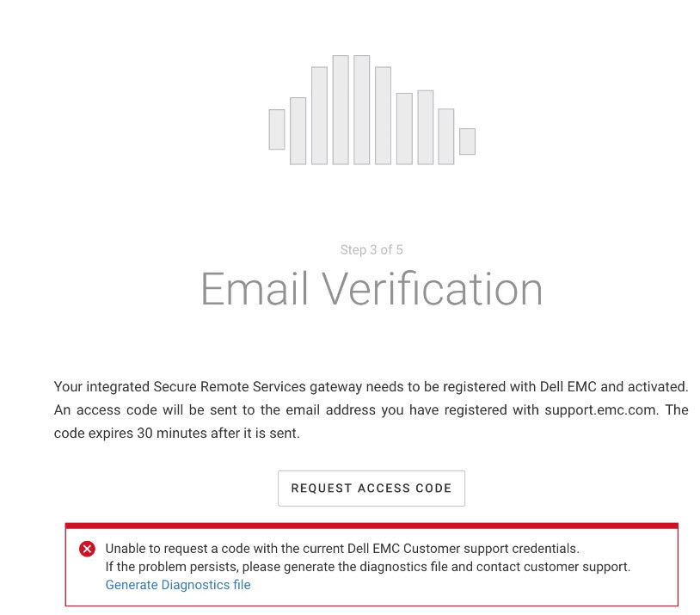
Task: Click Generate Diagnostics file to download diagnostics
Action: point(177,584)
